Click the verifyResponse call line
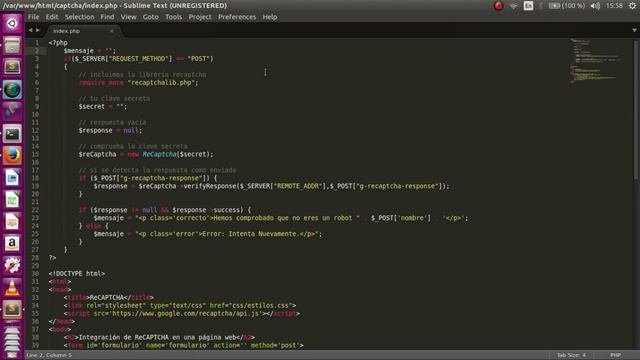 [271, 186]
